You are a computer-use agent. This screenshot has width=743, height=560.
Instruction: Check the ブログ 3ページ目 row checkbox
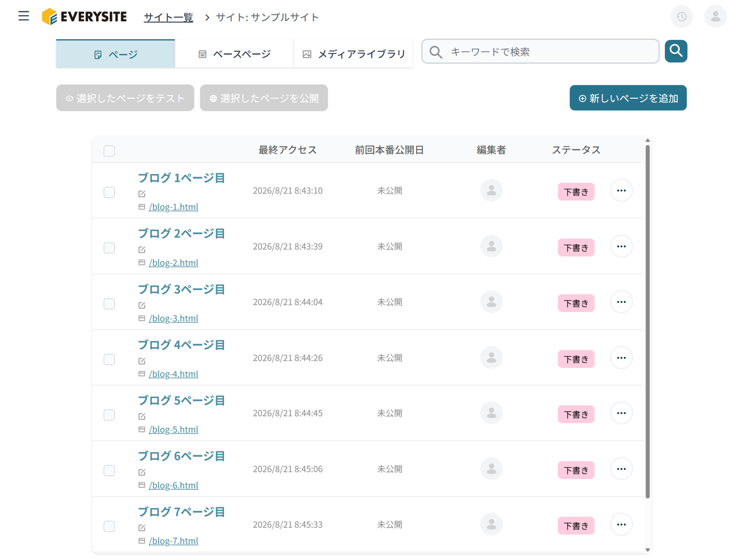(x=109, y=304)
